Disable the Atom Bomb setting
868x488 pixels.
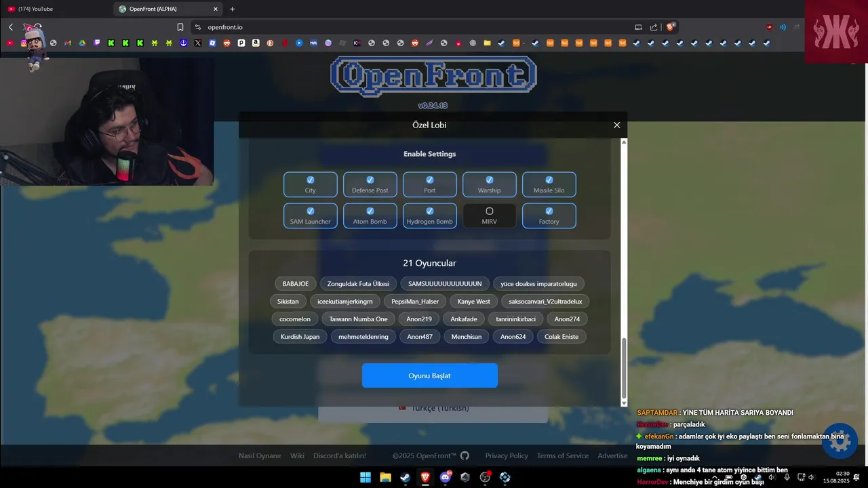pos(370,216)
